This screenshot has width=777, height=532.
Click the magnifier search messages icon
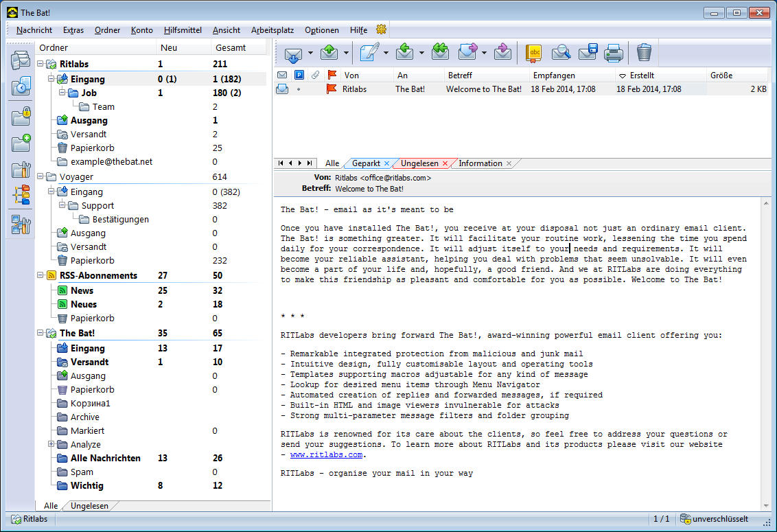[561, 53]
